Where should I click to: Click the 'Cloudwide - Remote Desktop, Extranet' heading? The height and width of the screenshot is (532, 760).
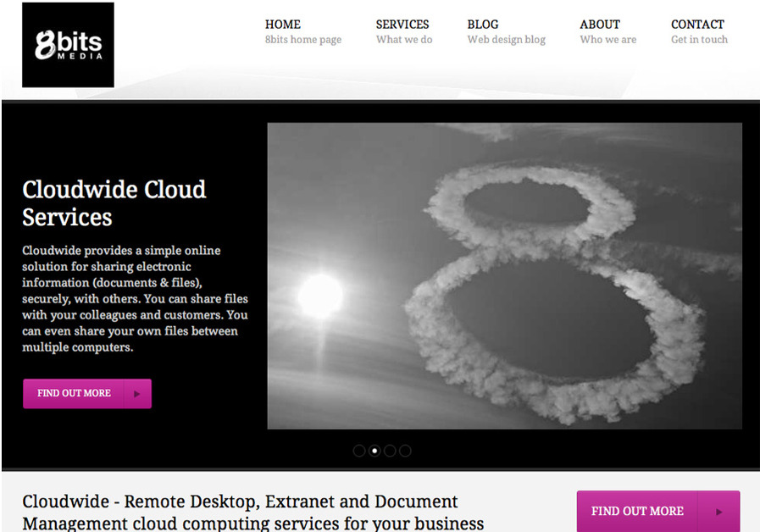tap(253, 513)
